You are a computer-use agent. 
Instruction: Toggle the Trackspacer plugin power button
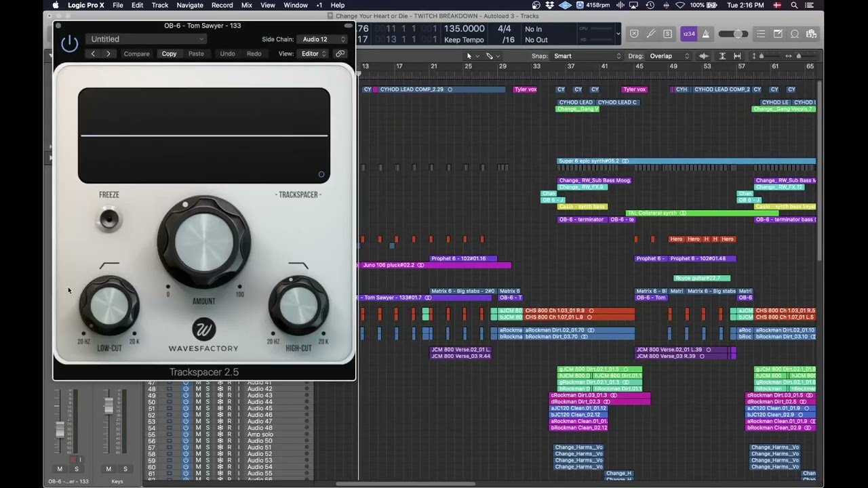(69, 45)
